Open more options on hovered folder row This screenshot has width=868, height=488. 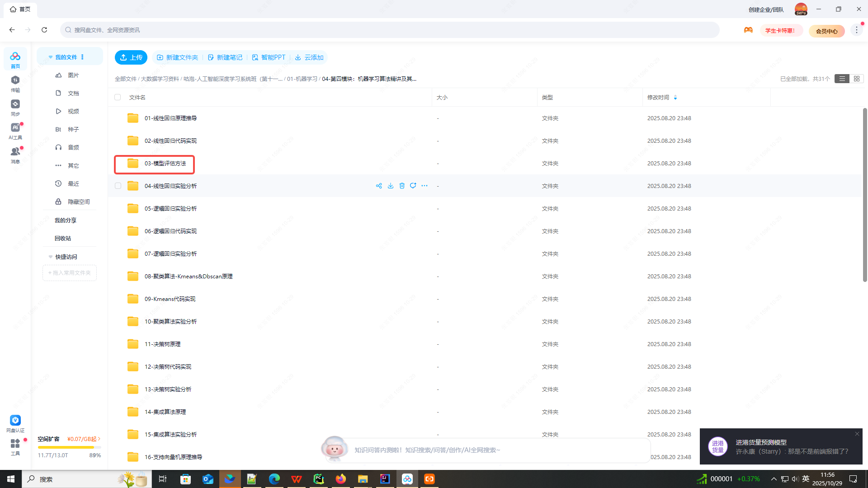pos(425,186)
